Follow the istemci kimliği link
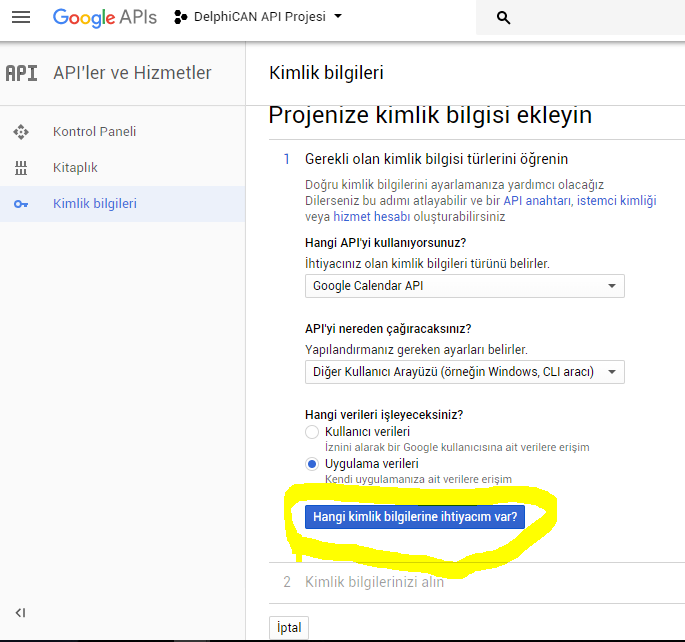 [616, 200]
